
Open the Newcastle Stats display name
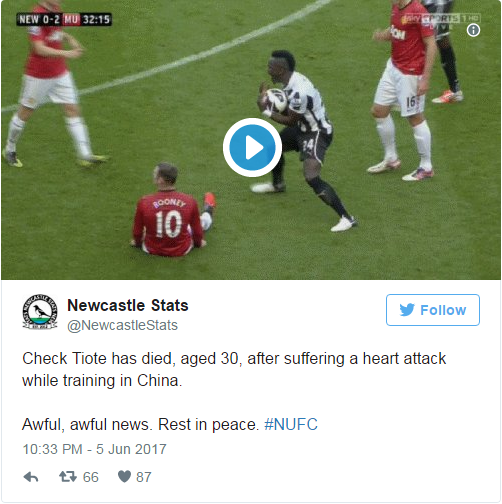128,305
